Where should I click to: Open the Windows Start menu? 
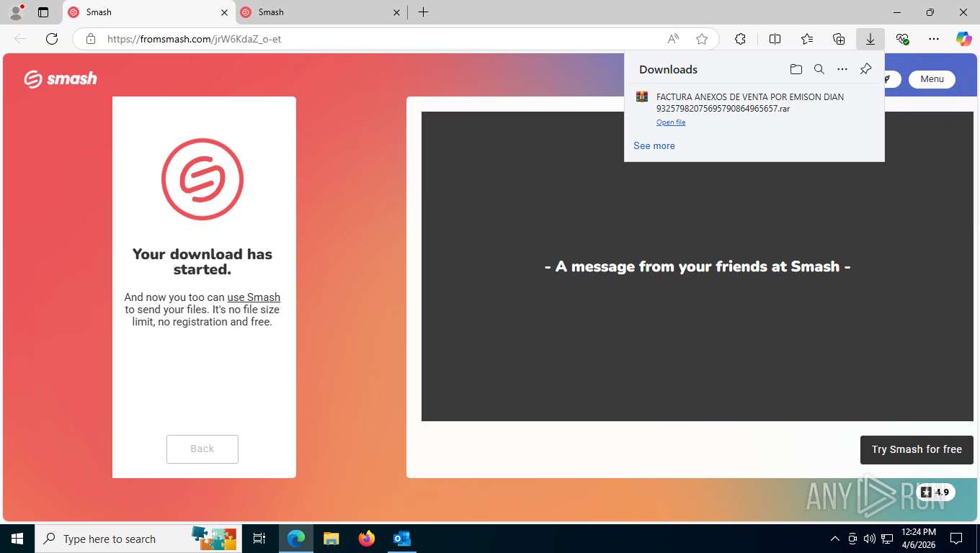(17, 539)
